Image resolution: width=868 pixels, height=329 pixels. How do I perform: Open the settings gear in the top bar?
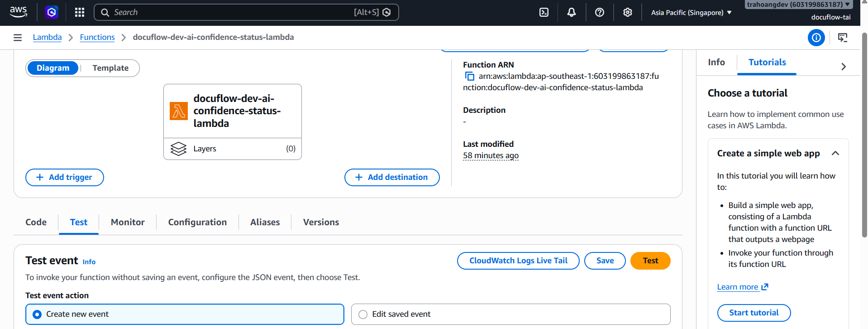[x=628, y=12]
